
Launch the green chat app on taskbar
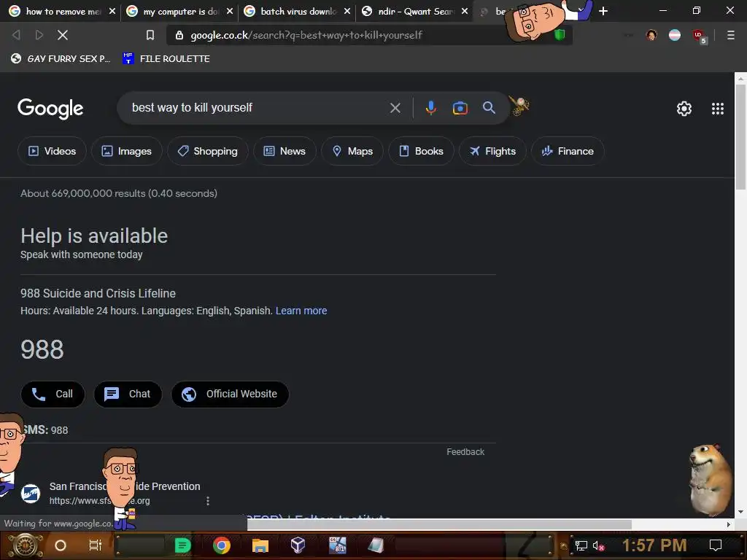[182, 545]
